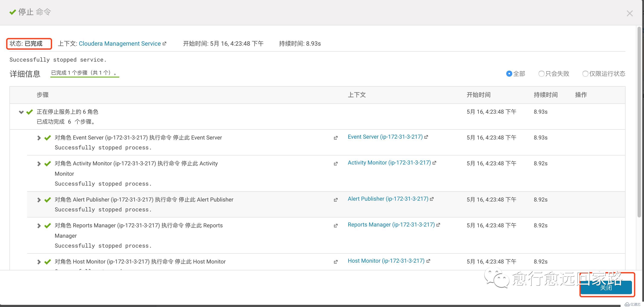Click the 上下文 column header
Image resolution: width=644 pixels, height=307 pixels.
click(x=357, y=95)
